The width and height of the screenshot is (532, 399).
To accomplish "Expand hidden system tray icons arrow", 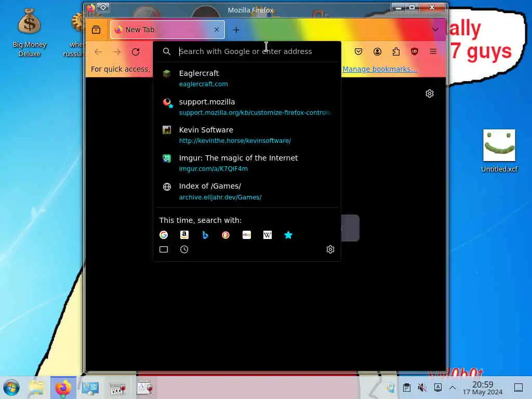I will (x=453, y=388).
